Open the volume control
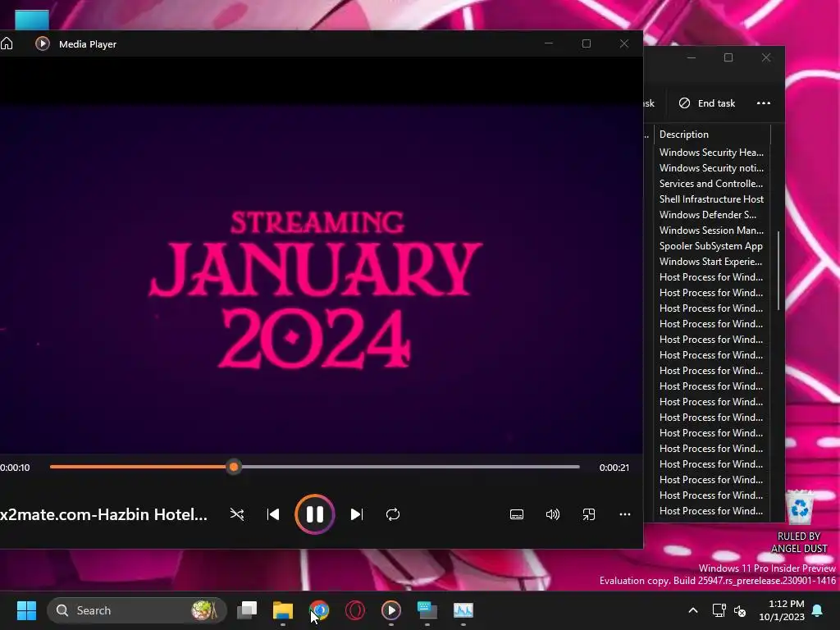 [x=552, y=514]
